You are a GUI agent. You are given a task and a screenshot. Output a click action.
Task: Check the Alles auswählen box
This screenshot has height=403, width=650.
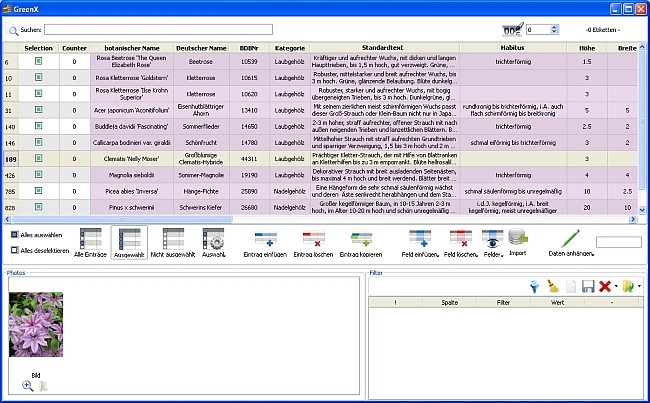[15, 235]
